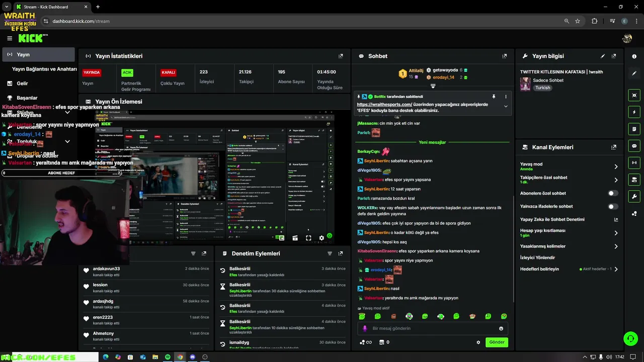
Task: Open filter options in activity feed panel
Action: [x=193, y=253]
